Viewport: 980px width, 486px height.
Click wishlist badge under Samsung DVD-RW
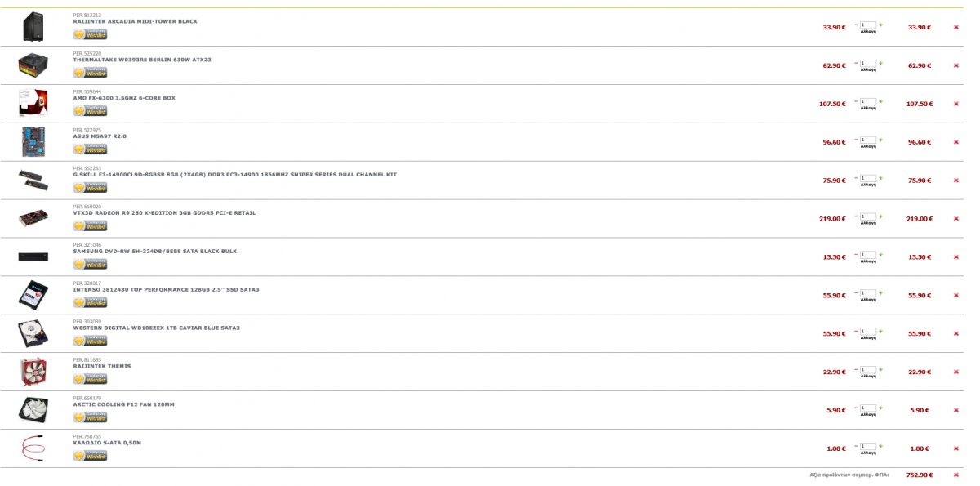point(90,265)
